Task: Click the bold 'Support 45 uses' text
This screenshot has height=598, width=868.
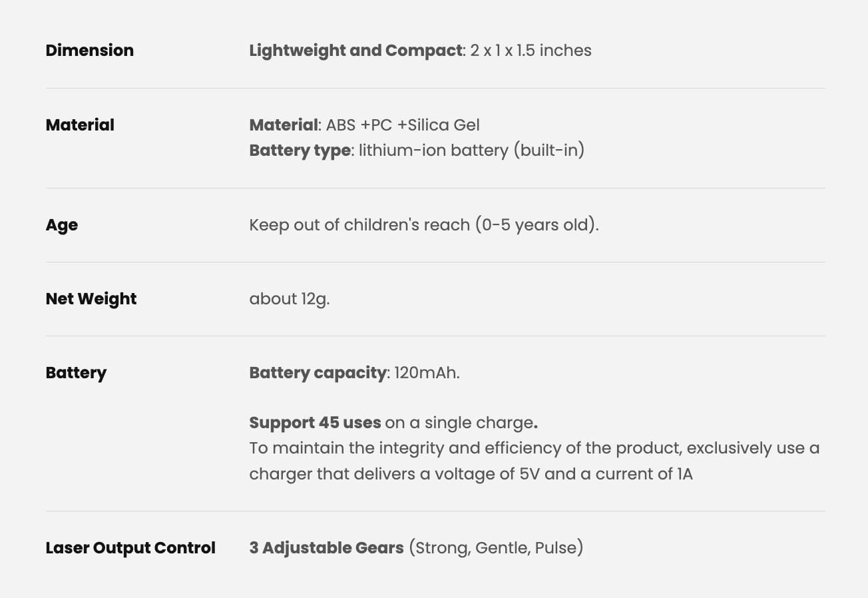Action: click(315, 423)
